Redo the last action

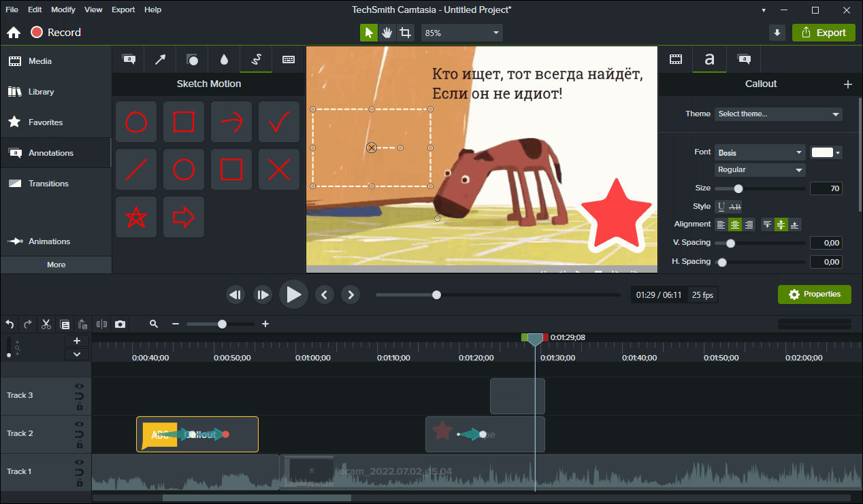tap(28, 324)
